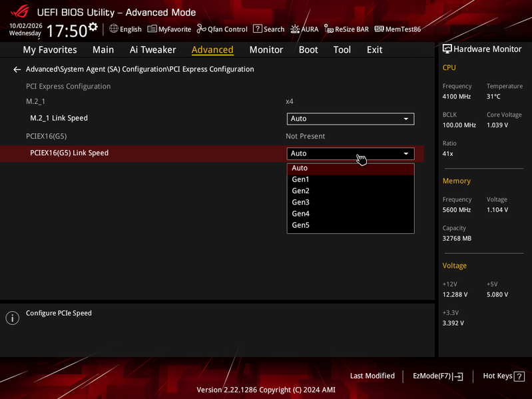Click the BCLK 100.00 MHz value
The image size is (532, 399).
459,125
